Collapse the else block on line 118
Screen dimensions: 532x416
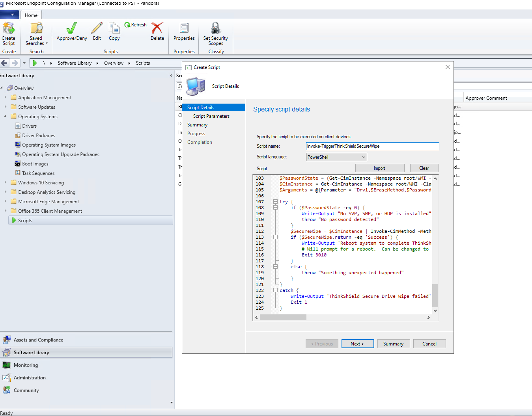point(275,267)
